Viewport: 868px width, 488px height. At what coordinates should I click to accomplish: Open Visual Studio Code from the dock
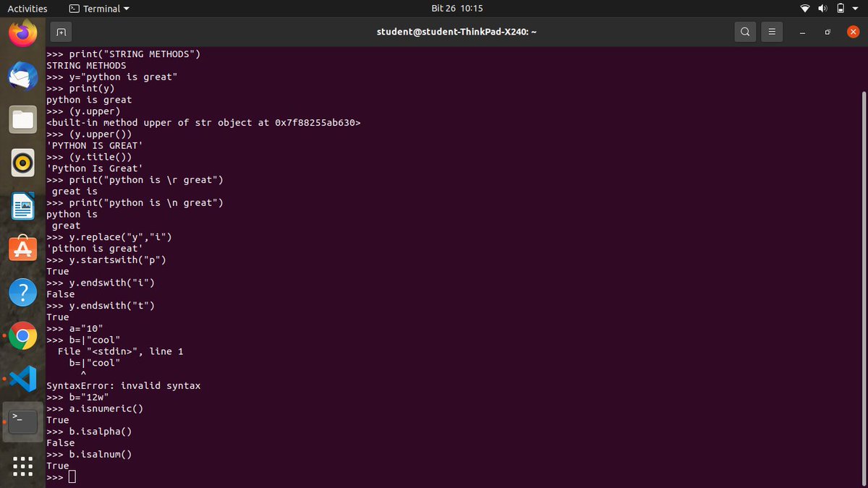pos(22,378)
